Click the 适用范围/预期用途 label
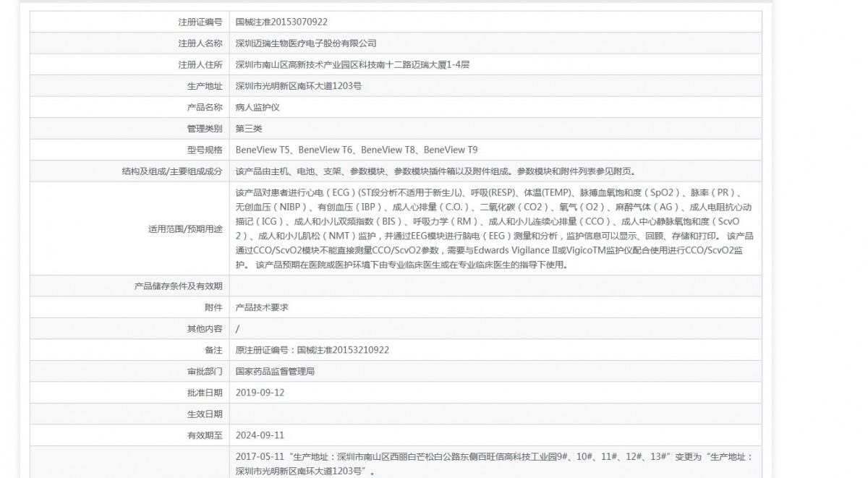 (185, 229)
